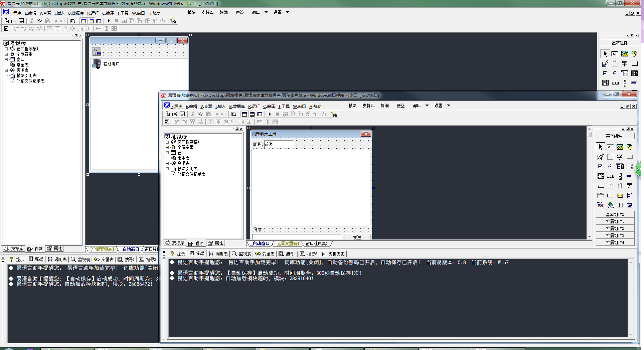The image size is (644, 350).
Task: Click 静编 button in client window
Action: pyautogui.click(x=385, y=106)
